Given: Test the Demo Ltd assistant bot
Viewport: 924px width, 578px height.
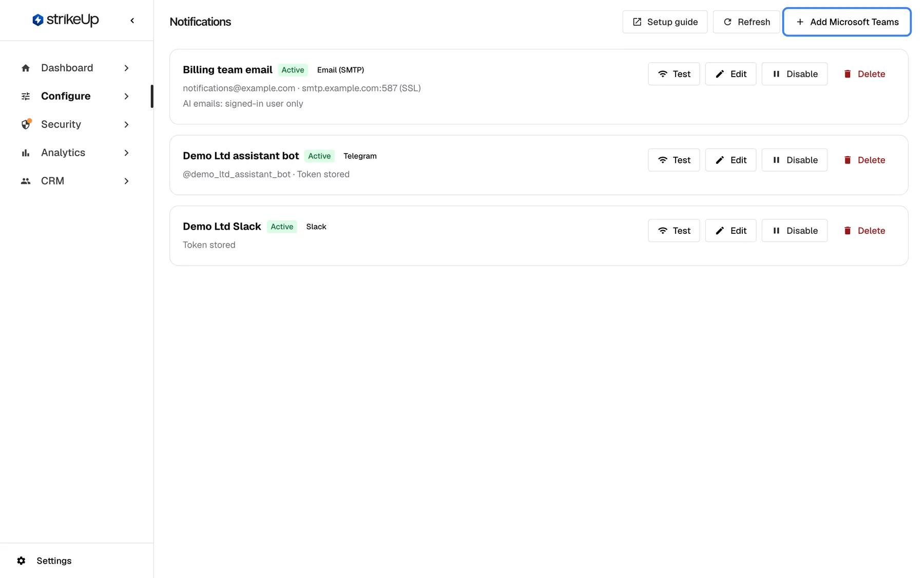Looking at the screenshot, I should click(x=673, y=160).
